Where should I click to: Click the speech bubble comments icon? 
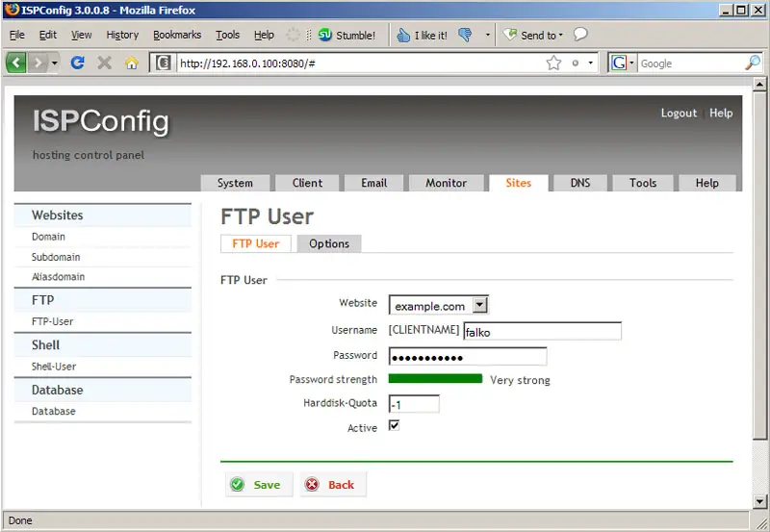tap(580, 35)
